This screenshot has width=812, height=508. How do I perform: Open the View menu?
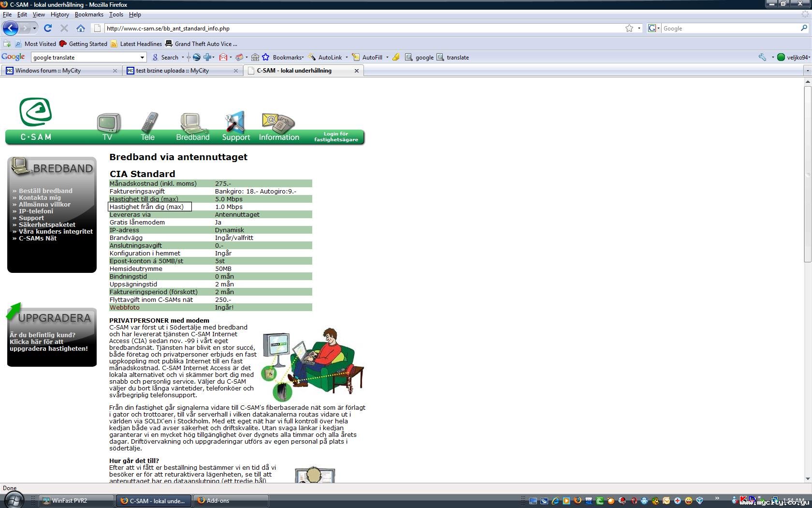39,15
